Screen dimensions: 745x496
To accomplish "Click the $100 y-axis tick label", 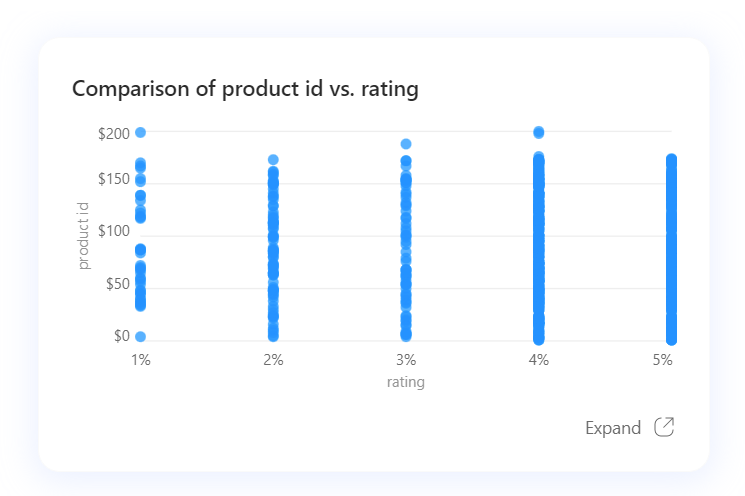I will (x=115, y=232).
